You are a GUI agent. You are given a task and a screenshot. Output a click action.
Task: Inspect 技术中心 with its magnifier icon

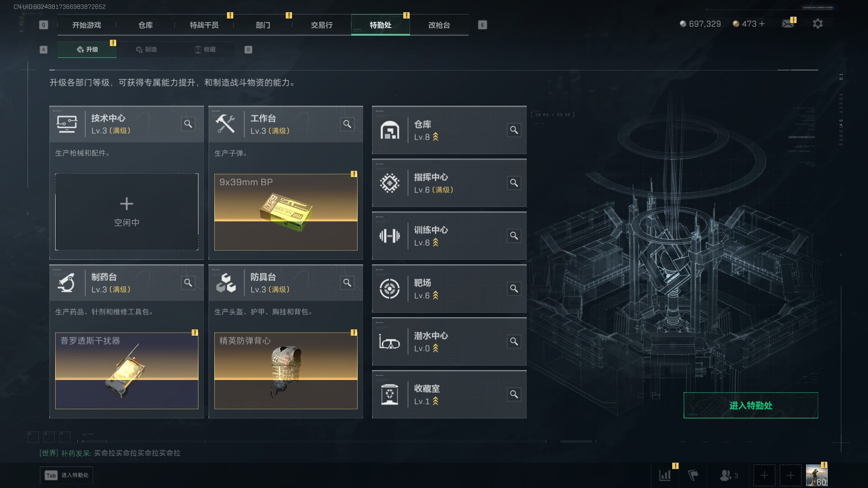(x=188, y=124)
